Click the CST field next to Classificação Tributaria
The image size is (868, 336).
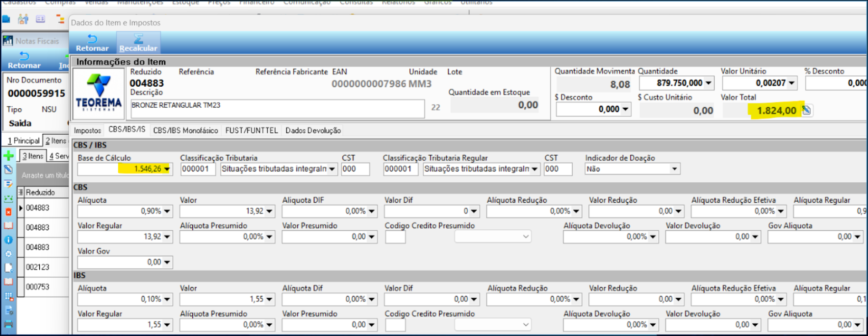(x=356, y=169)
